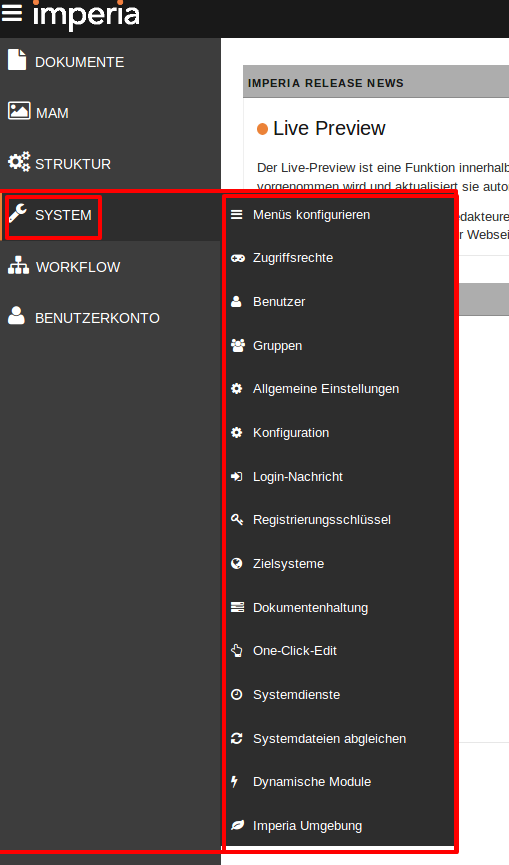Click the IMPERIA RELEASE NEWS header
509x865 pixels.
click(326, 83)
